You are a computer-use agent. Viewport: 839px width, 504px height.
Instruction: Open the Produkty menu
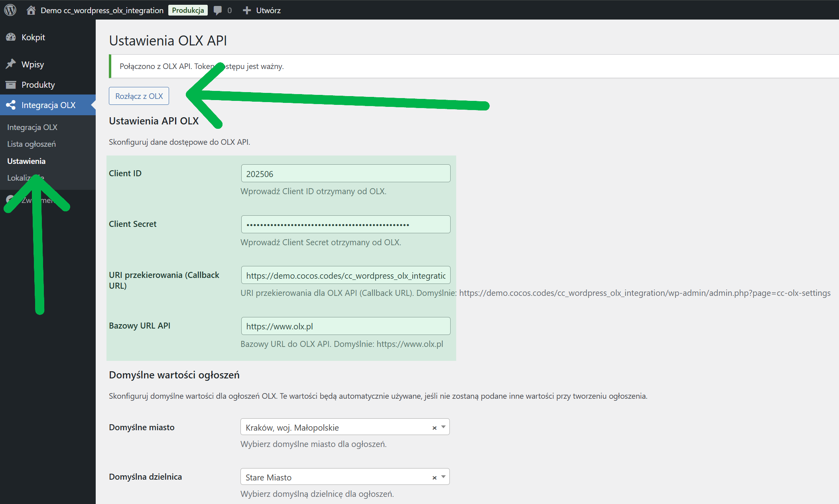point(48,85)
